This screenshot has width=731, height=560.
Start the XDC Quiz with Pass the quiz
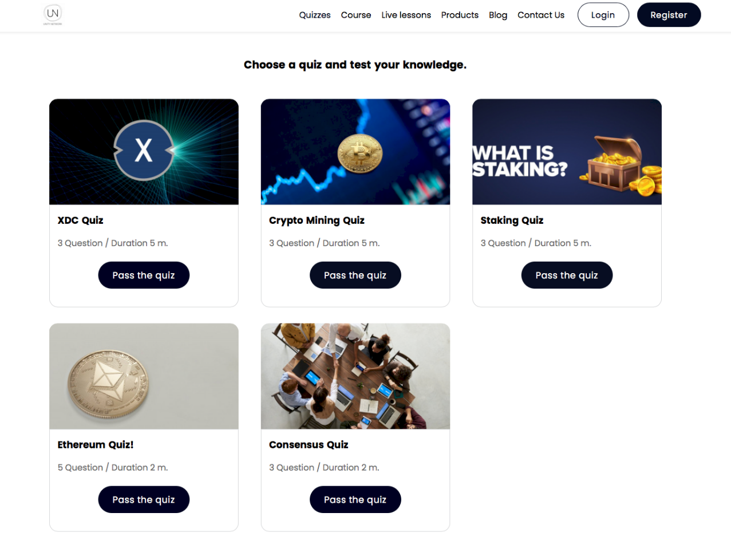144,275
